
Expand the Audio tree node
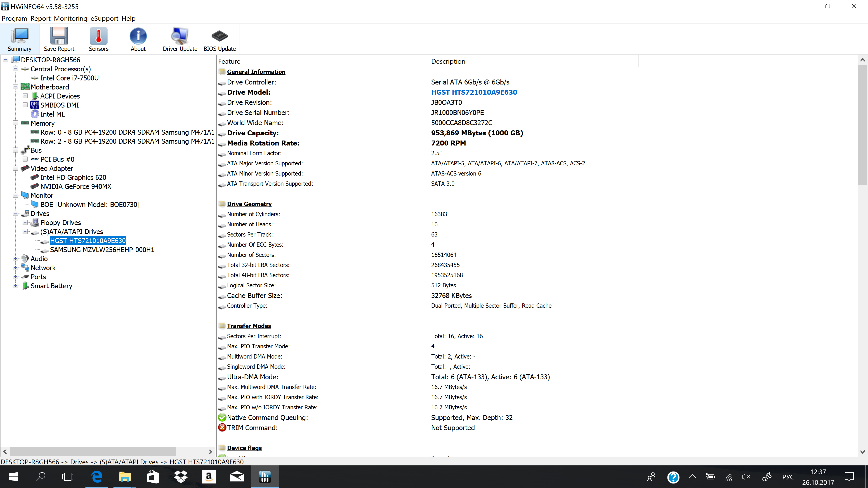tap(16, 259)
